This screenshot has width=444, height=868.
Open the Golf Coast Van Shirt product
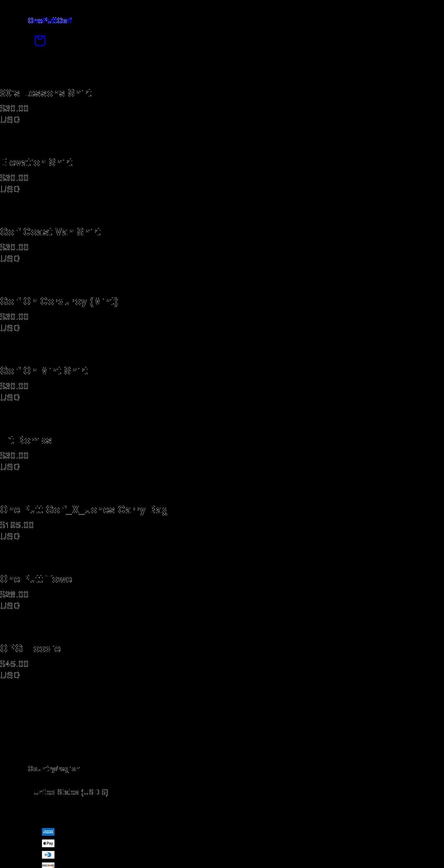click(50, 232)
